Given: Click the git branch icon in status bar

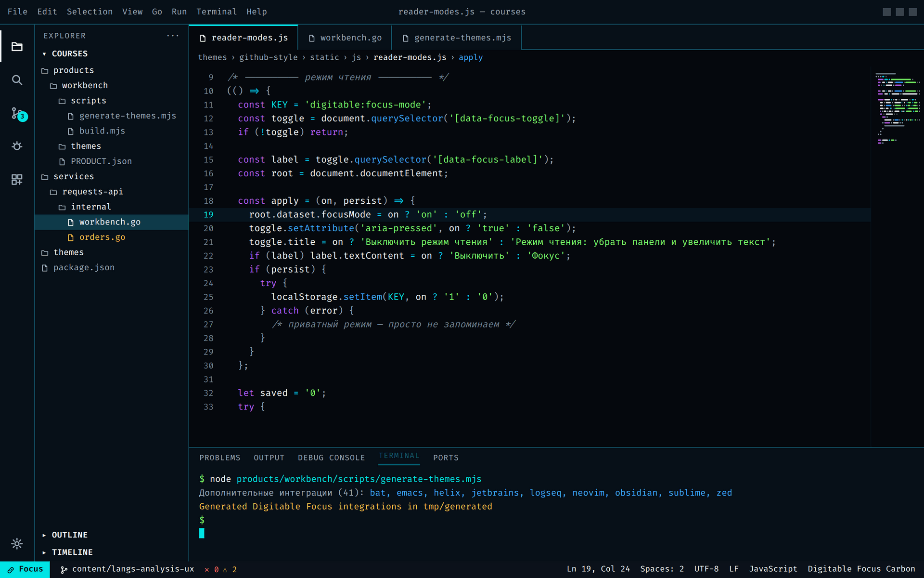Looking at the screenshot, I should 64,569.
